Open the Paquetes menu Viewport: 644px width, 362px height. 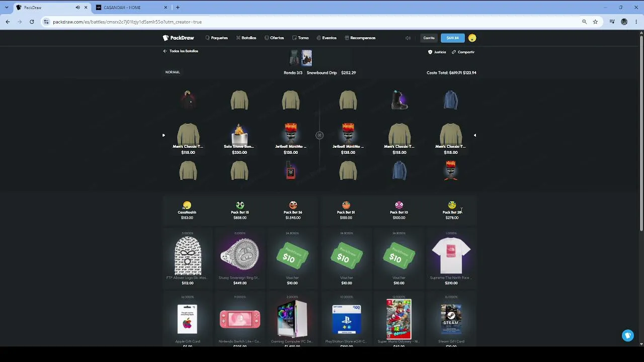[x=217, y=38]
